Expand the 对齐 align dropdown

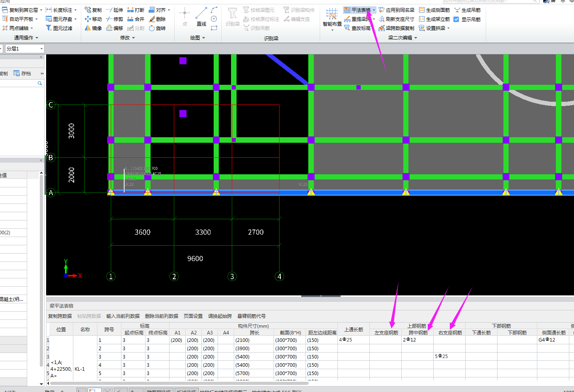coord(169,10)
